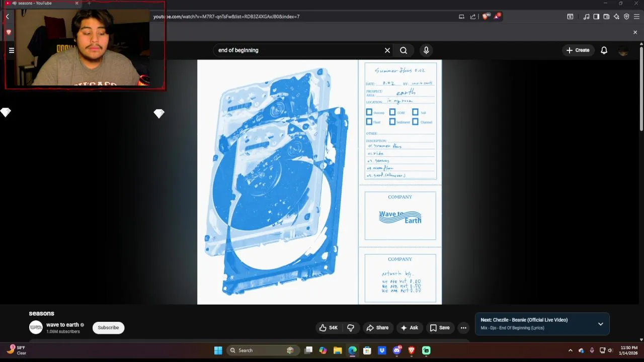Focus the end of beginning search field
The width and height of the screenshot is (644, 362).
(x=299, y=50)
